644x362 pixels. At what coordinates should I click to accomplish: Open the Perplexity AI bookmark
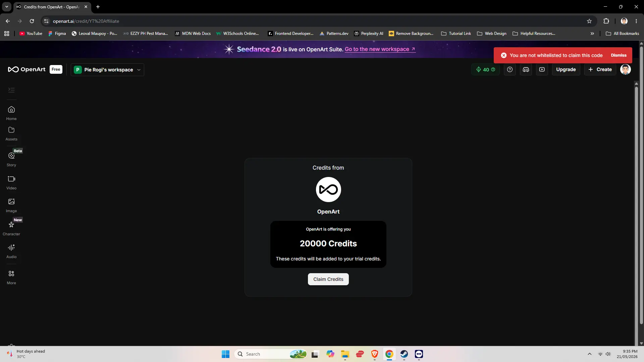(369, 34)
